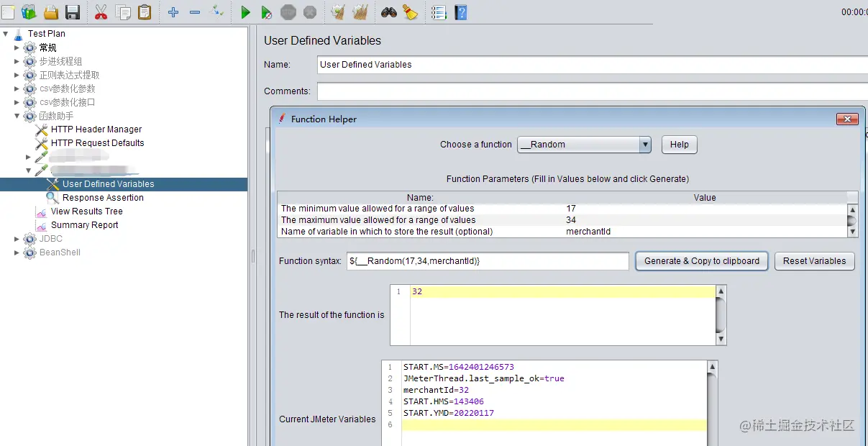Expand the 步进线程组 tree node
868x446 pixels.
(x=17, y=61)
